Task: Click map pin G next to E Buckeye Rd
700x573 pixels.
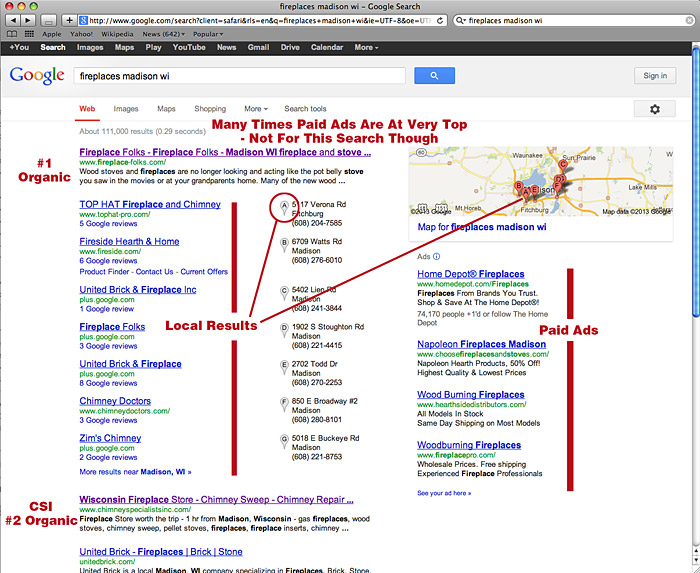Action: (284, 441)
